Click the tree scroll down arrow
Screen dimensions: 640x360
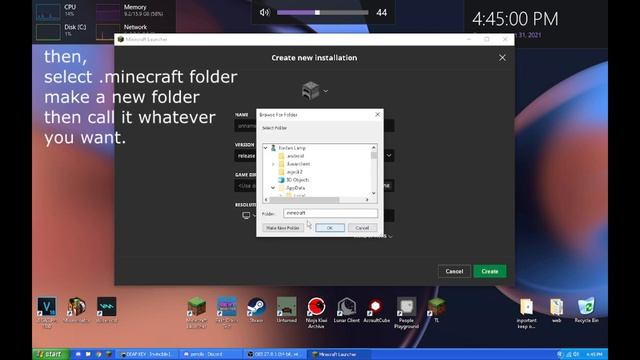[x=374, y=193]
